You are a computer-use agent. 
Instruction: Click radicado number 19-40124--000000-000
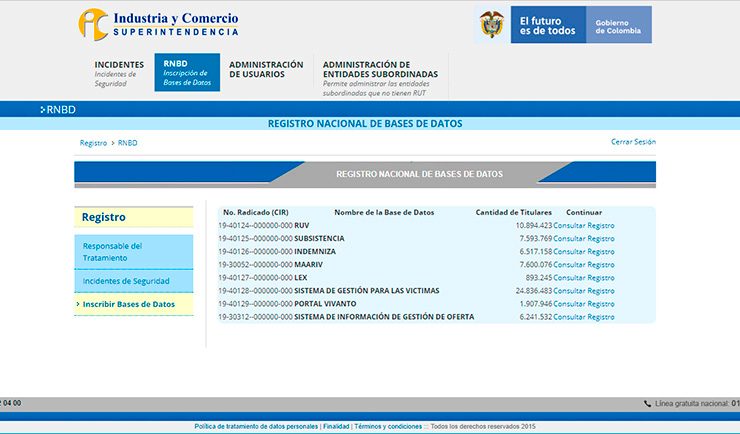click(255, 225)
